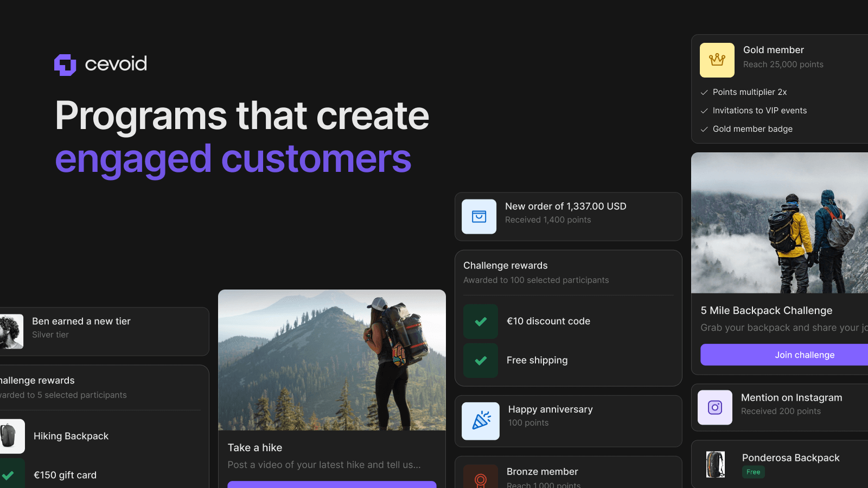Toggle the €10 discount code checkbox
868x488 pixels.
(481, 322)
